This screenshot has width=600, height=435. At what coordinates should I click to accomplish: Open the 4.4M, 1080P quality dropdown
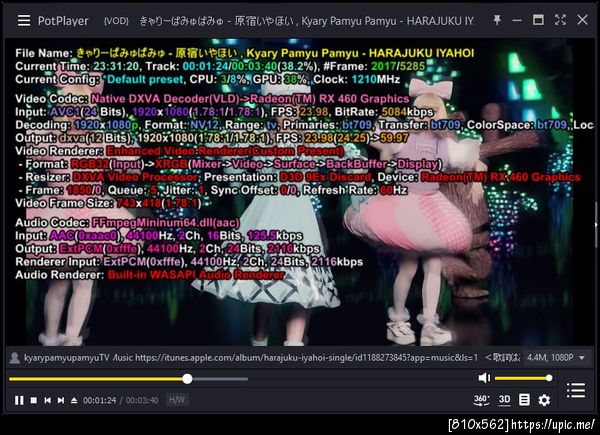point(556,358)
